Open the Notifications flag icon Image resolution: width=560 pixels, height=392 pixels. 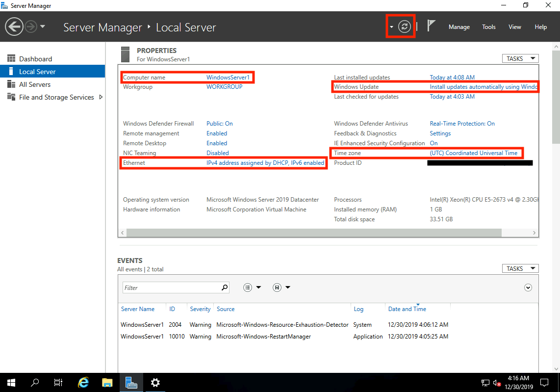(431, 26)
